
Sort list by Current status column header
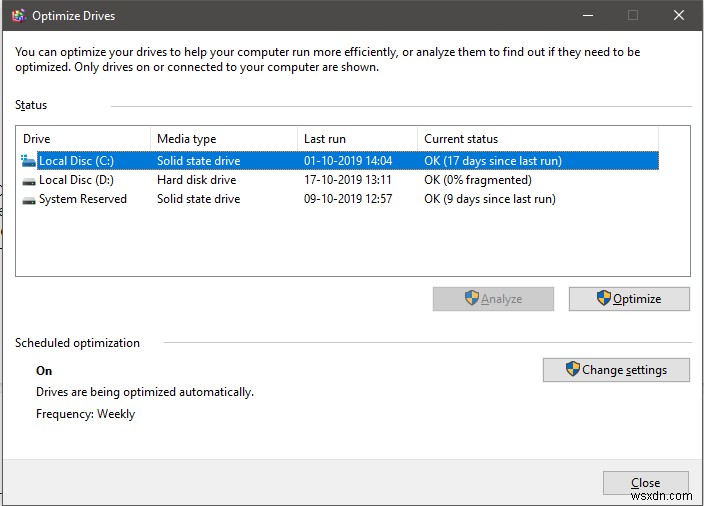pos(537,139)
